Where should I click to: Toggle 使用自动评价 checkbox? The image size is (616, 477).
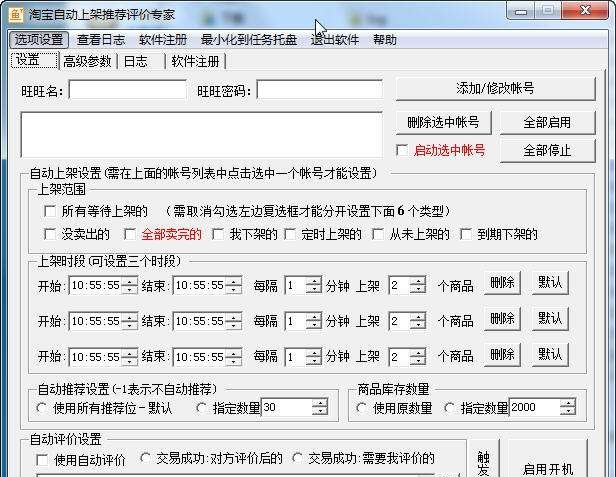(42, 460)
